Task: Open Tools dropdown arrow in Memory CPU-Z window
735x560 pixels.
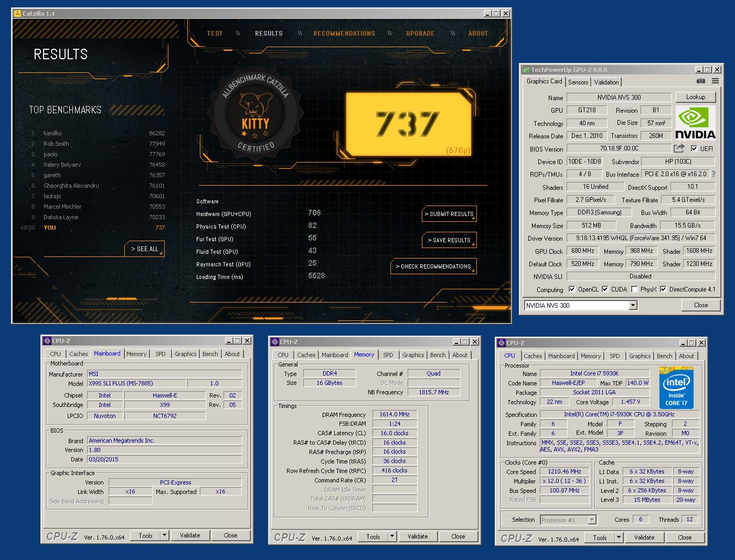Action: [x=392, y=536]
